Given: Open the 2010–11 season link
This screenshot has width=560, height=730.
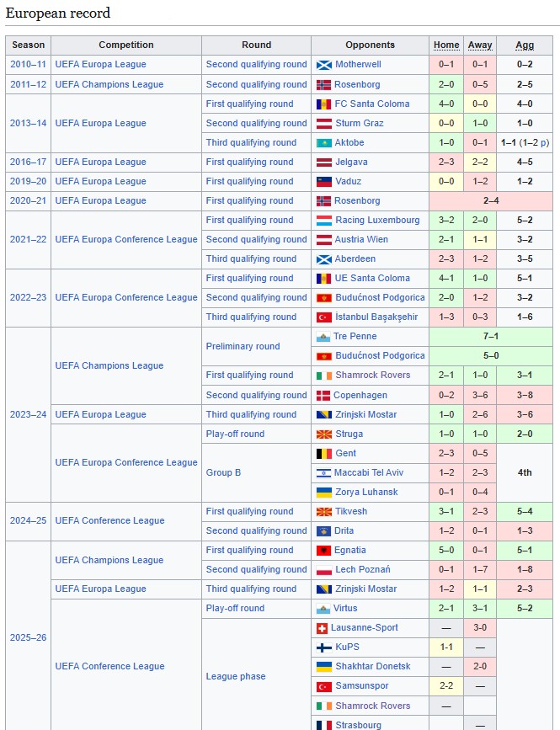Looking at the screenshot, I should (x=28, y=65).
